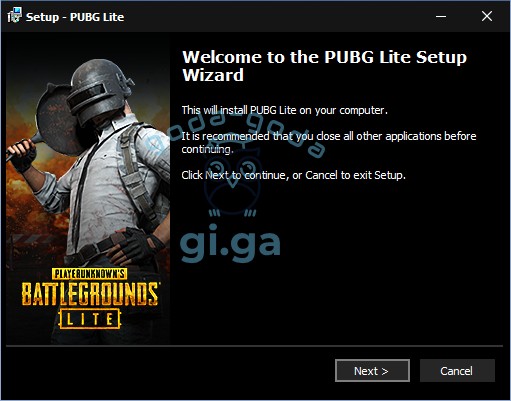This screenshot has width=511, height=401.
Task: Click the soldier's gloved hand on hip
Action: coord(133,245)
